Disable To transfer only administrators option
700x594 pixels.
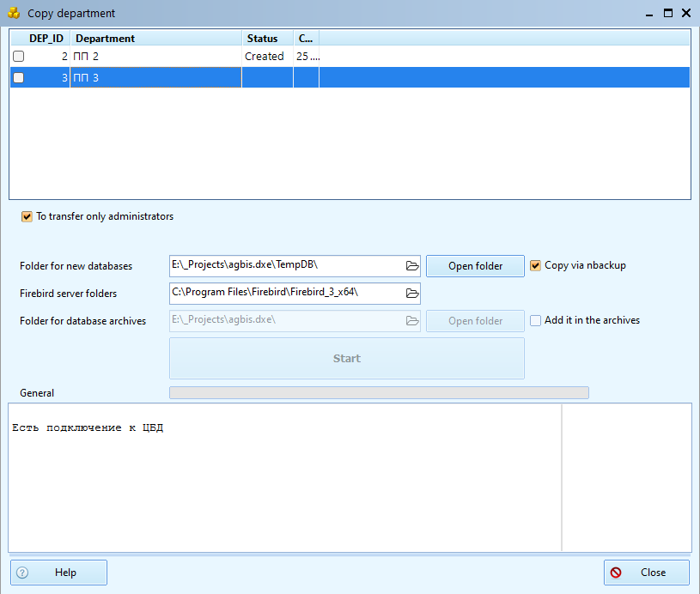tap(27, 217)
